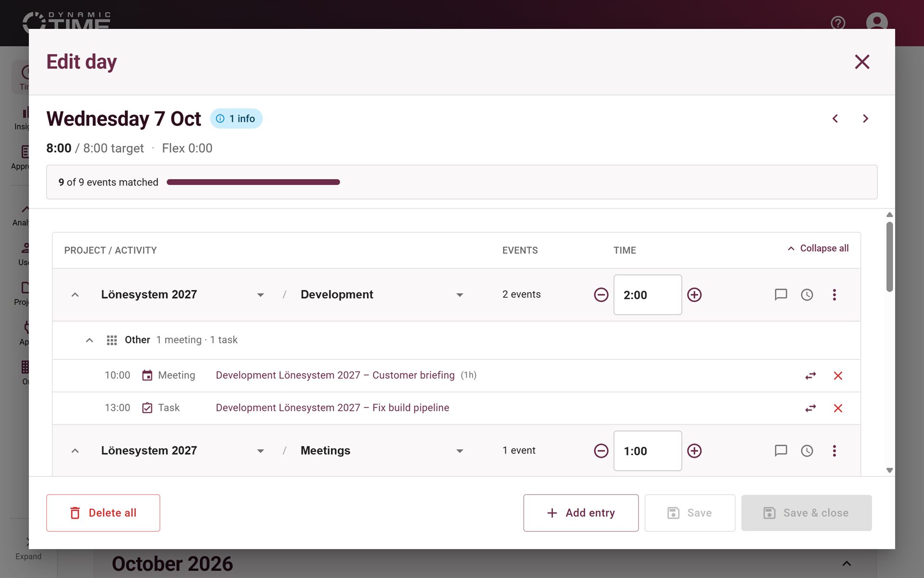Decrease time for the Development entry
924x578 pixels.
tap(601, 295)
